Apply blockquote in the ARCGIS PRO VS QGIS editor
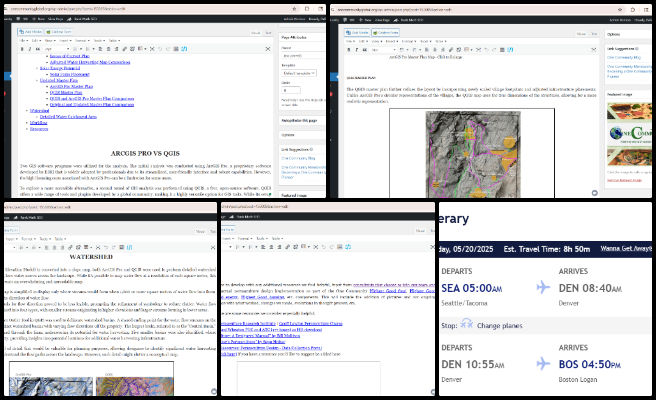Screen dimensions: 656x400 (38, 49)
